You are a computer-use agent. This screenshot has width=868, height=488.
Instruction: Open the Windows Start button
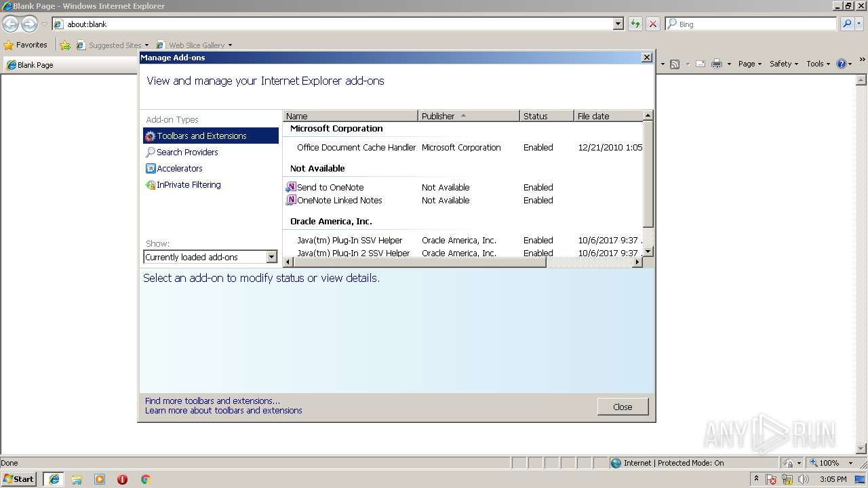[x=19, y=479]
